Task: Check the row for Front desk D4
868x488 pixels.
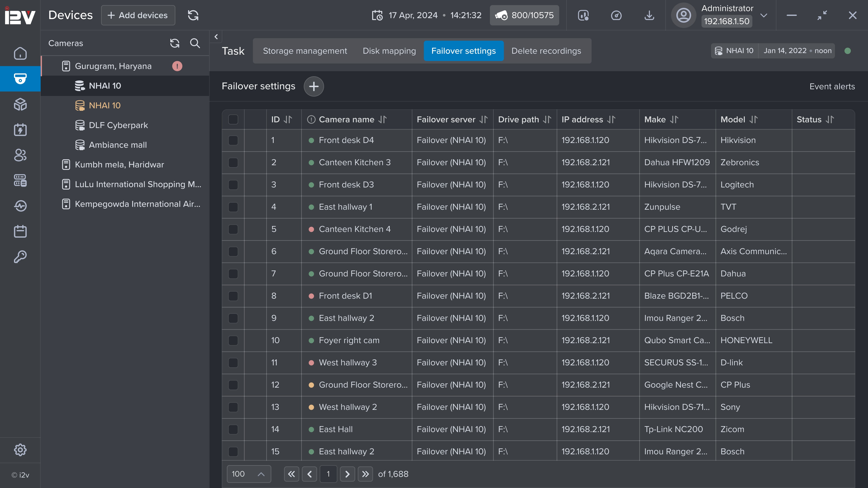Action: coord(233,140)
